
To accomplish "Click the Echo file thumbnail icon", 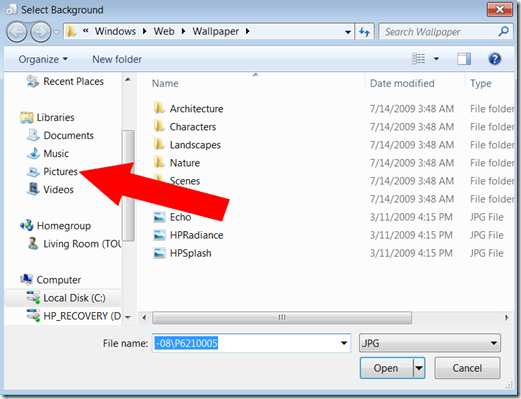I will [x=159, y=217].
